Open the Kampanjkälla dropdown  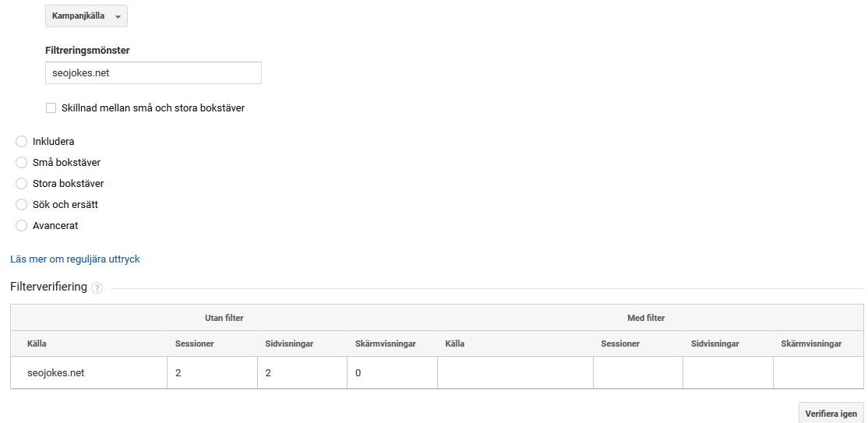pyautogui.click(x=86, y=16)
